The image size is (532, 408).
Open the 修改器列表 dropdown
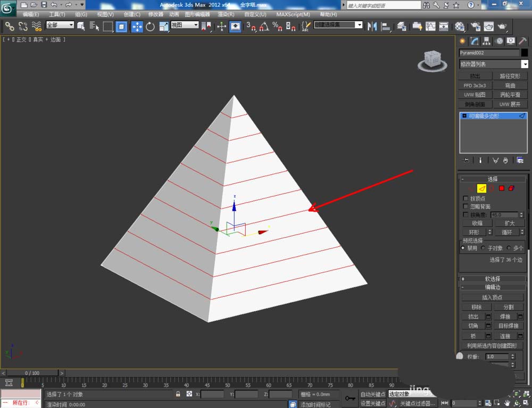click(494, 64)
